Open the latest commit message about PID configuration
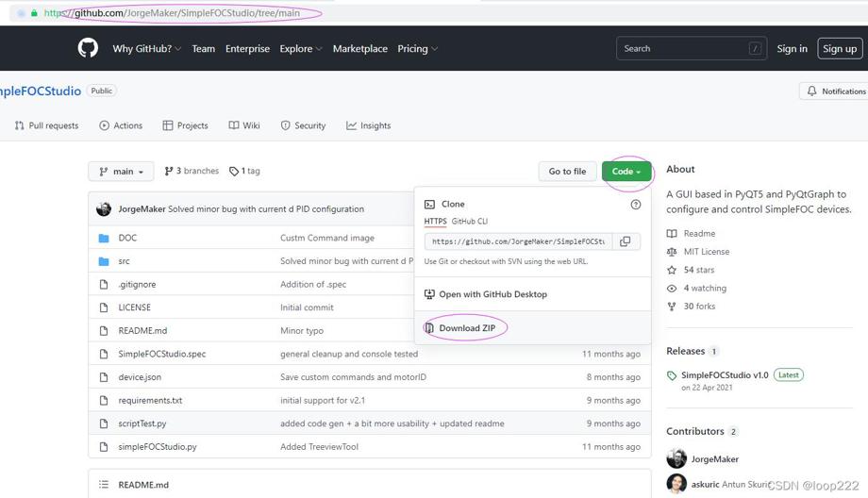Image resolution: width=868 pixels, height=498 pixels. (266, 209)
